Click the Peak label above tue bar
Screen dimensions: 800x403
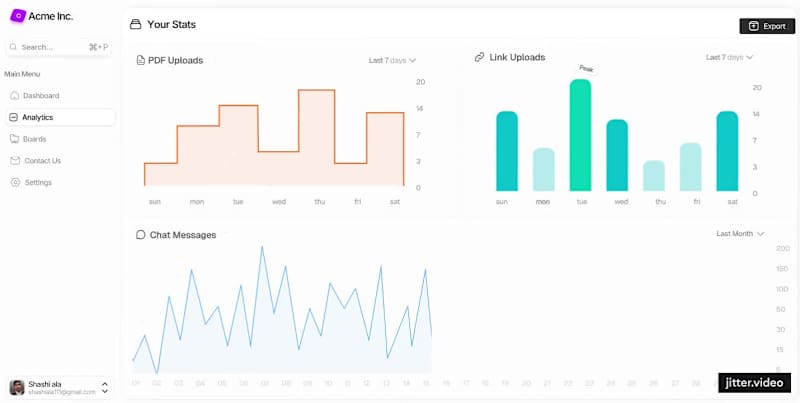point(586,69)
